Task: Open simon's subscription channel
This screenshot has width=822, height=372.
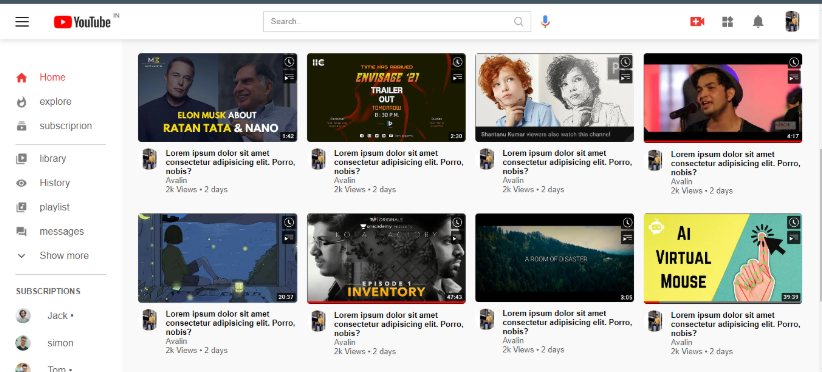Action: 61,343
